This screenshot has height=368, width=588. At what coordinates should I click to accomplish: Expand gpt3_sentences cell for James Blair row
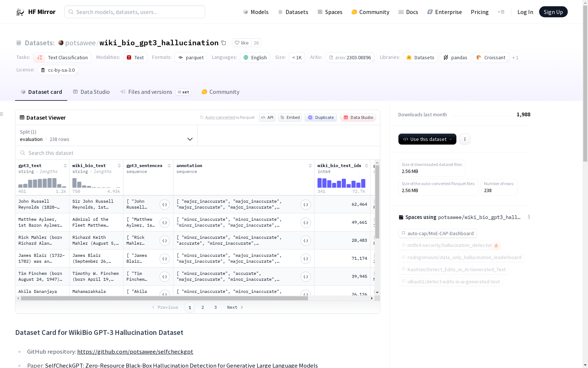(165, 259)
